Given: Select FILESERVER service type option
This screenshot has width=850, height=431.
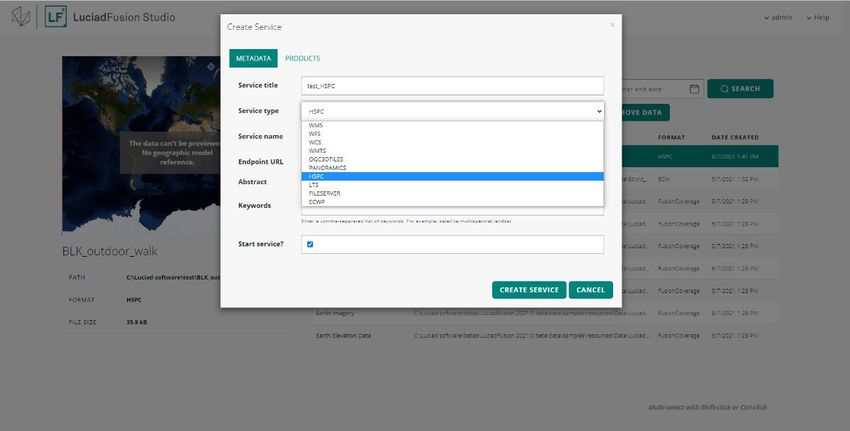Looking at the screenshot, I should (452, 193).
